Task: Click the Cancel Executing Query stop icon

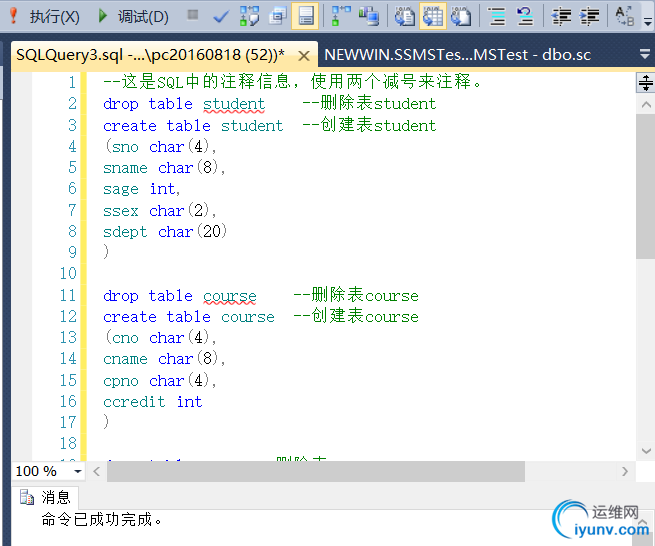Action: [x=193, y=15]
